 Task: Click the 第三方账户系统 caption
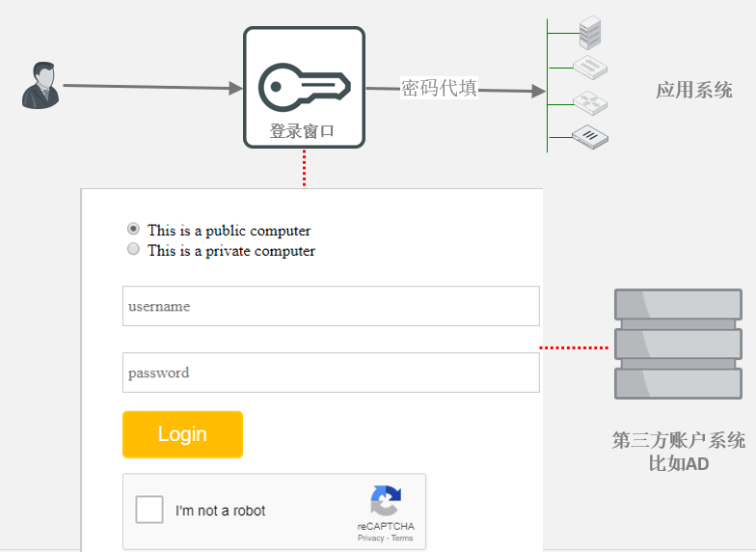click(x=678, y=441)
